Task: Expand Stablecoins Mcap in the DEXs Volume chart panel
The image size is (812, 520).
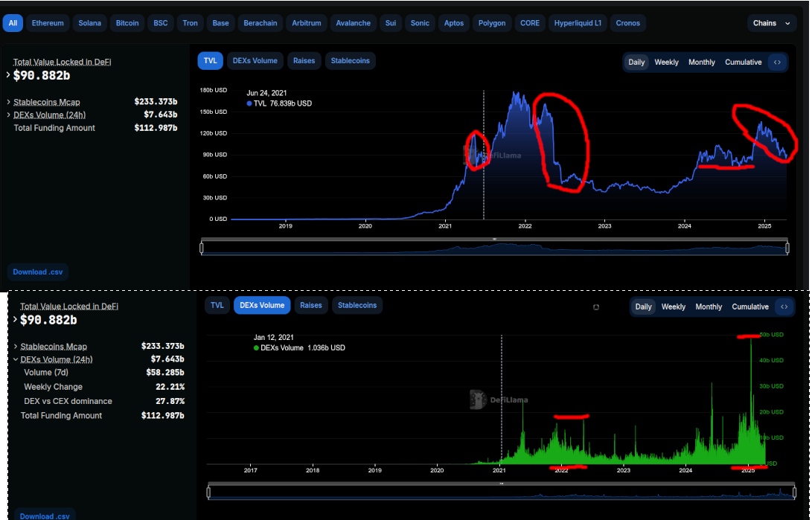Action: pos(16,346)
